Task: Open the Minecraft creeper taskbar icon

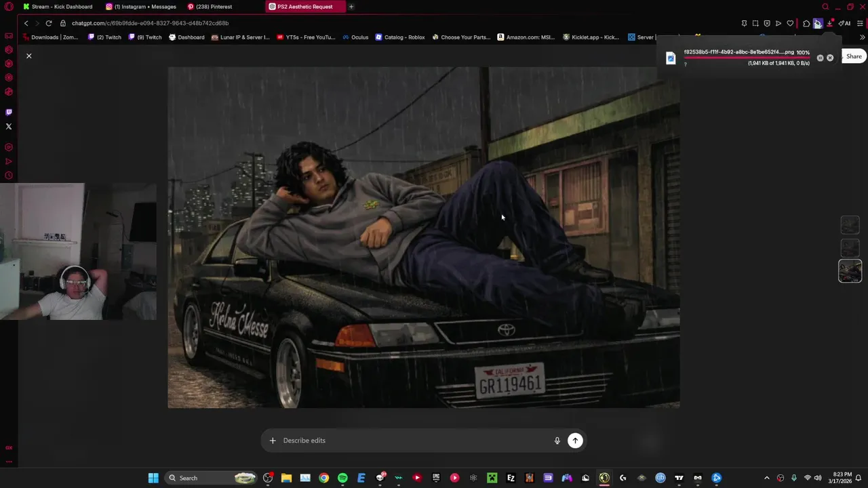Action: 492,478
